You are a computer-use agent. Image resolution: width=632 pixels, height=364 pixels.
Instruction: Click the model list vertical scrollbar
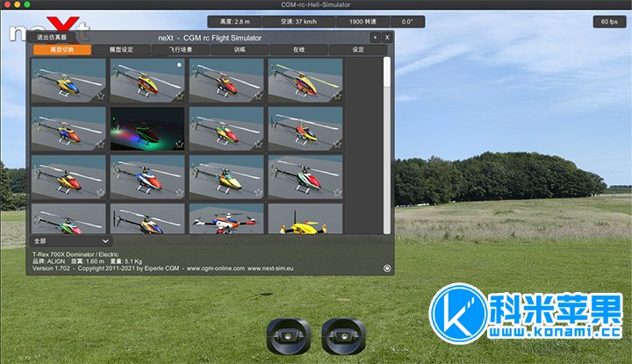click(x=387, y=146)
